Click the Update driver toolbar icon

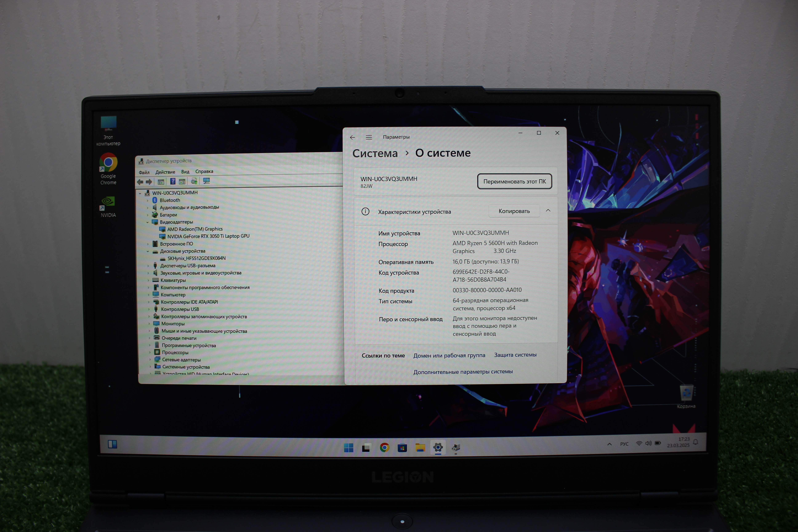tap(194, 181)
